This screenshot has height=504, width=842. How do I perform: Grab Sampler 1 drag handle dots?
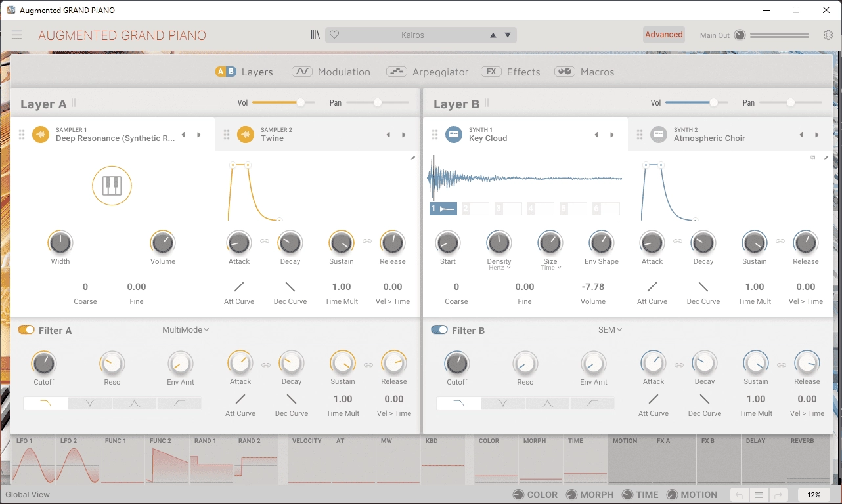pos(22,135)
